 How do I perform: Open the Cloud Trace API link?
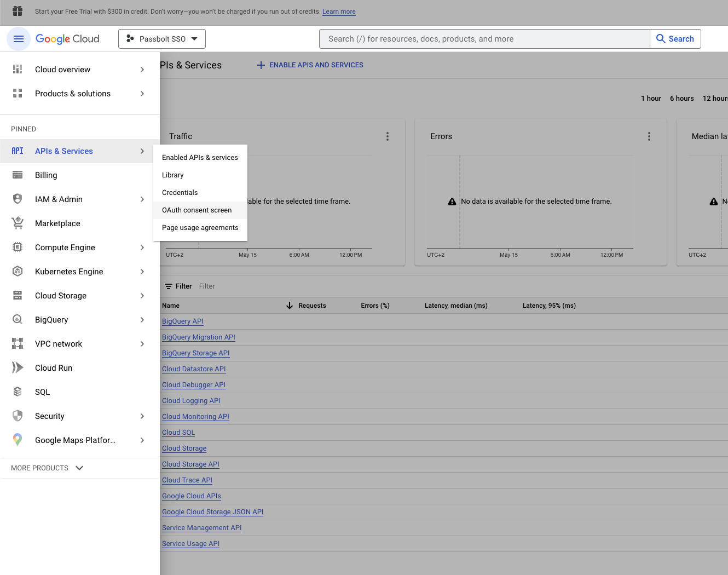(187, 480)
